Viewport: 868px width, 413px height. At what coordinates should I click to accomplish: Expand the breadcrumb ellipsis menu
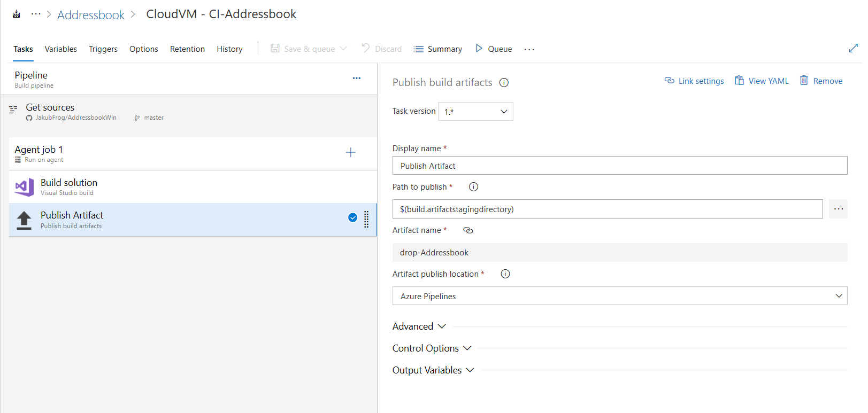[36, 14]
